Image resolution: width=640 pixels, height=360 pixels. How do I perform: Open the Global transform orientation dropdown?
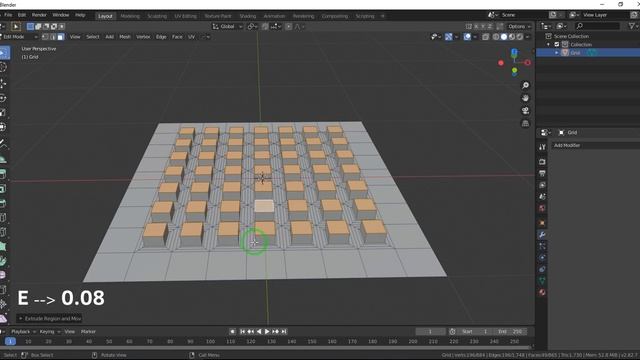coord(227,27)
